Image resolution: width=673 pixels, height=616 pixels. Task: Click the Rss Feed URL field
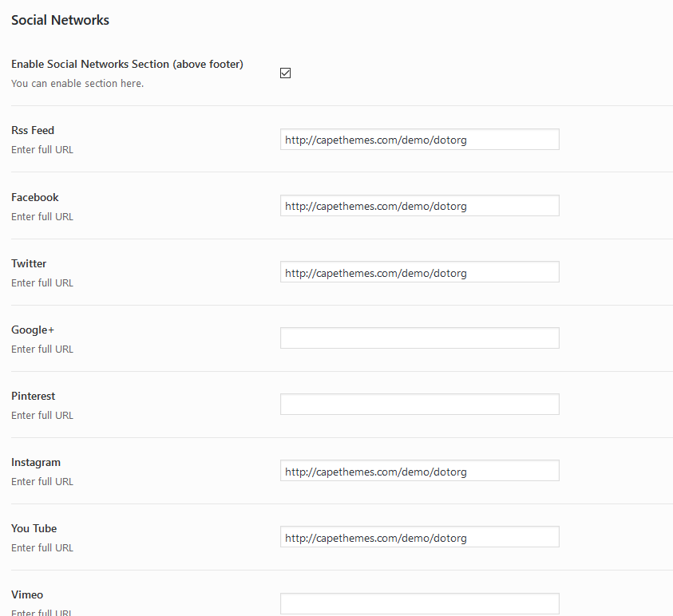tap(419, 140)
